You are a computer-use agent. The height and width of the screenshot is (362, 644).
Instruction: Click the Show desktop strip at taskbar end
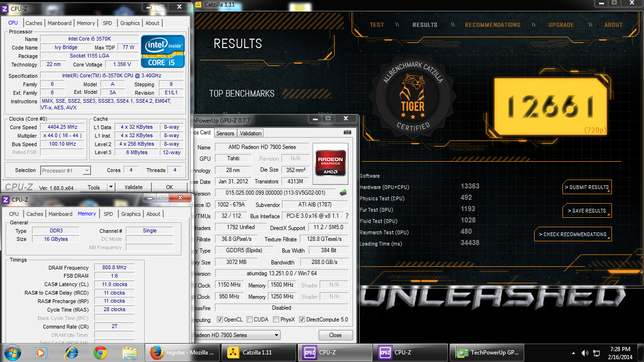641,353
